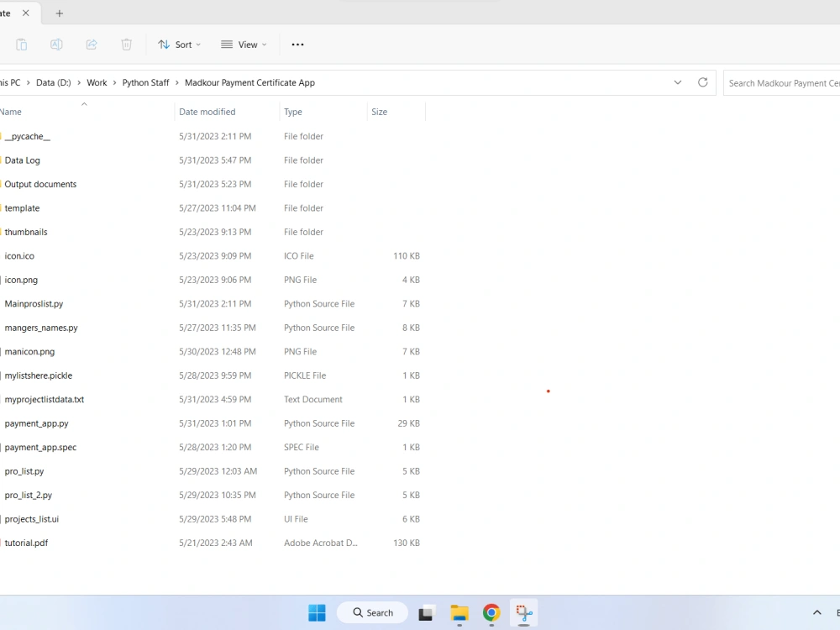Select the Output documents folder
This screenshot has width=840, height=630.
click(x=40, y=184)
